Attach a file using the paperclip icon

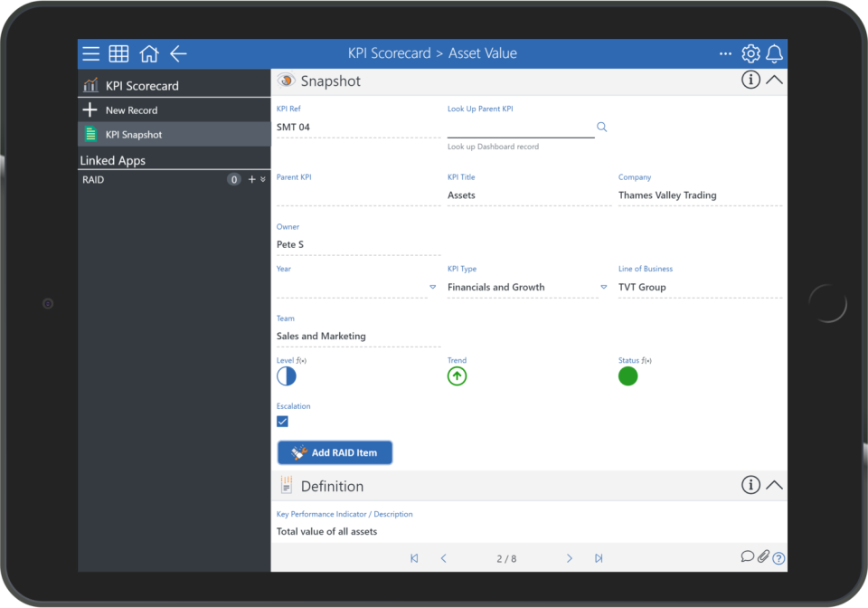[763, 556]
